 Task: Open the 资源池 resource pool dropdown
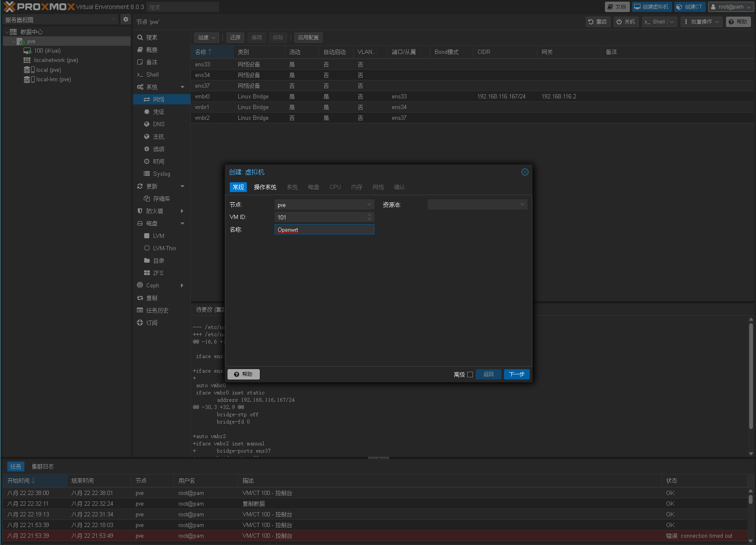click(522, 205)
